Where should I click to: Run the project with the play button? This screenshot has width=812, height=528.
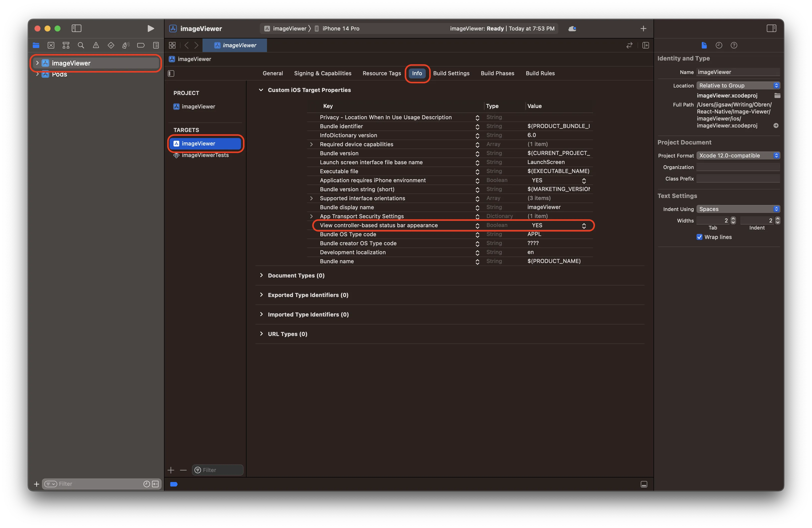[x=150, y=28]
